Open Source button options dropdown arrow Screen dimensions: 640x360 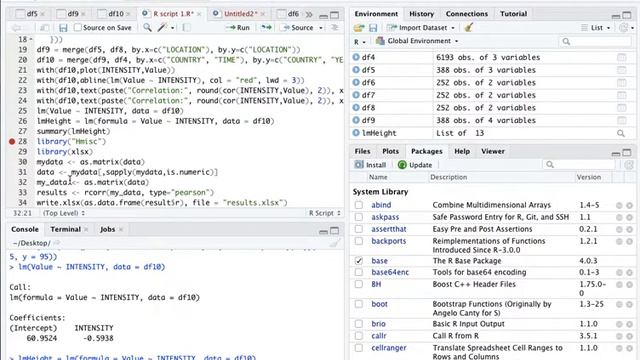pos(321,28)
